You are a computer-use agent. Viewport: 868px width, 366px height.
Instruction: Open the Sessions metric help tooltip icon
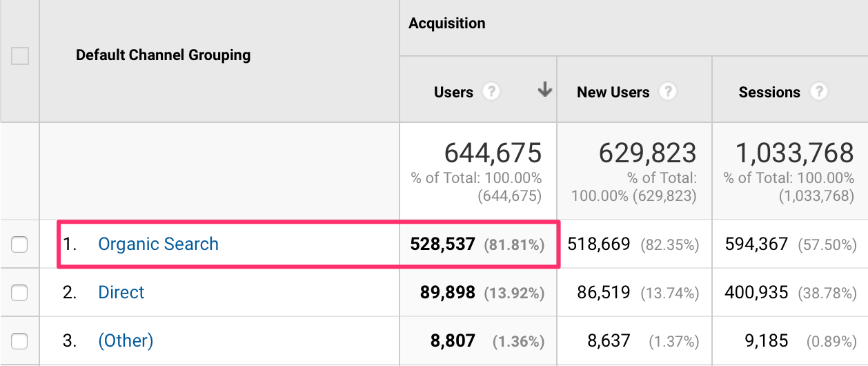click(818, 92)
